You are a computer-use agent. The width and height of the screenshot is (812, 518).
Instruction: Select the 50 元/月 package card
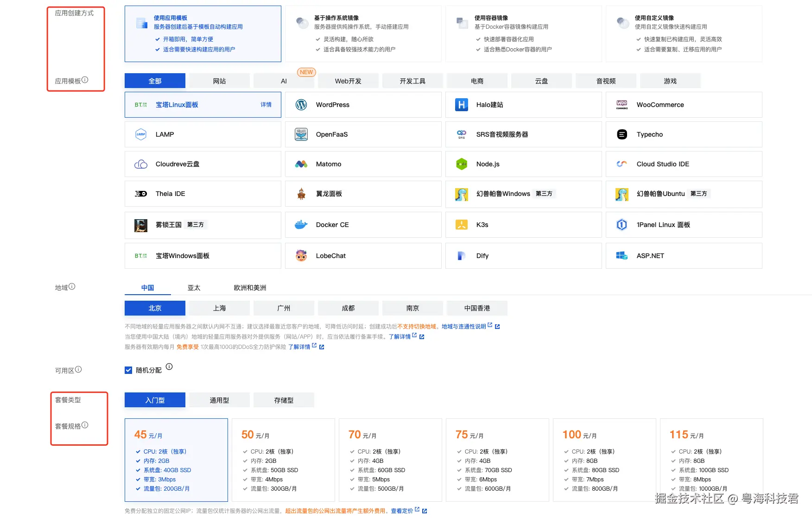283,460
